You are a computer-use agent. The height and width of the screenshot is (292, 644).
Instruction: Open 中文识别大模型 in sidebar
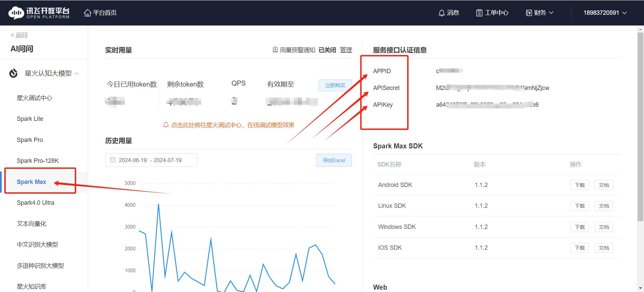(x=38, y=245)
